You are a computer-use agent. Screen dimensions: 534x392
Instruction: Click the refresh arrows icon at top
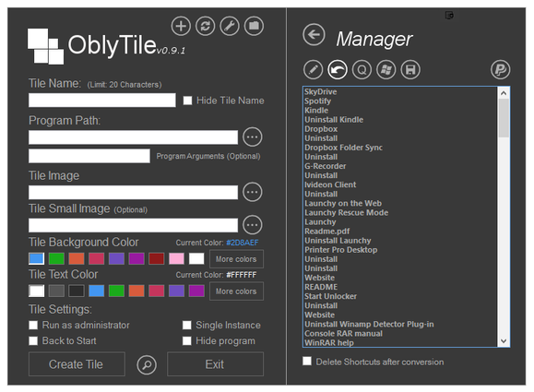(206, 26)
